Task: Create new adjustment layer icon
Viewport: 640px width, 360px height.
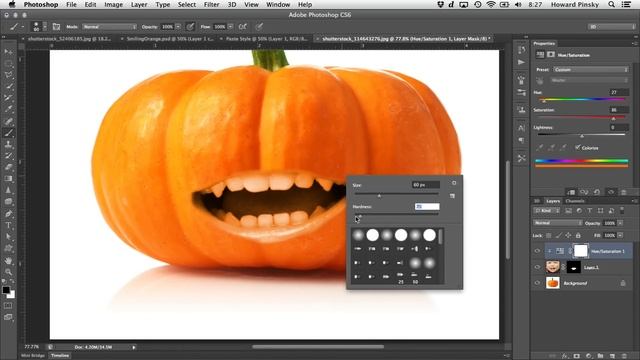Action: (x=589, y=356)
